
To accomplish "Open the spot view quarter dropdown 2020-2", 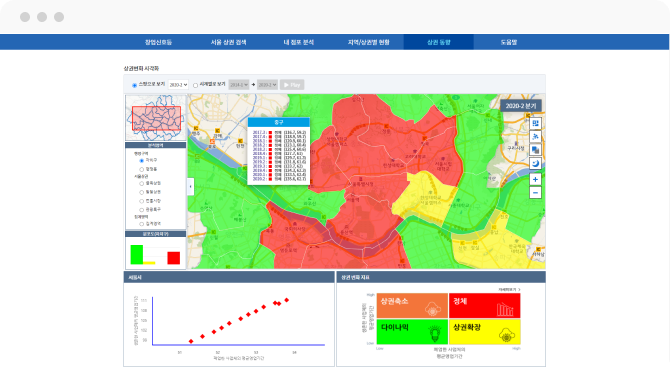I will point(178,85).
